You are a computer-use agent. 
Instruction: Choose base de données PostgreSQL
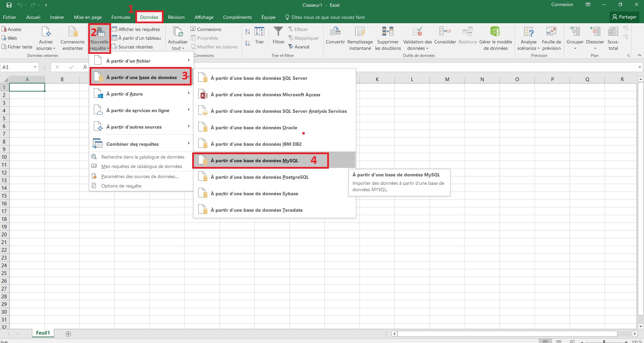coord(274,177)
